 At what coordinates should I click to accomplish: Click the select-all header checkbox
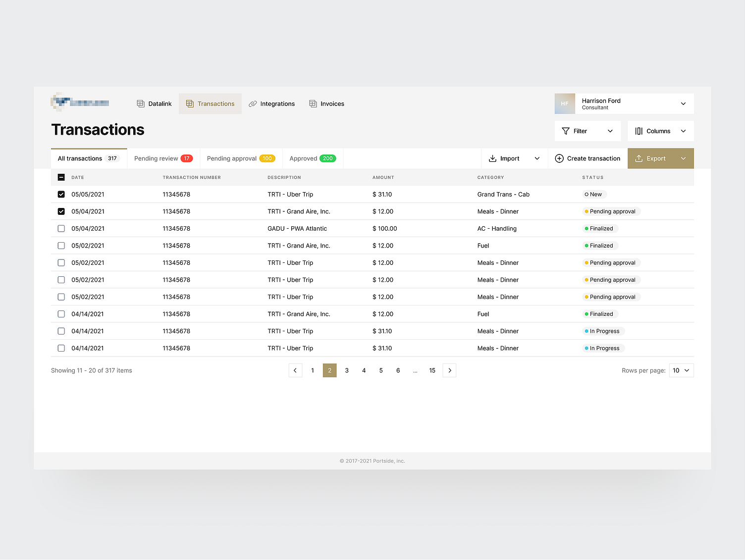pyautogui.click(x=61, y=177)
